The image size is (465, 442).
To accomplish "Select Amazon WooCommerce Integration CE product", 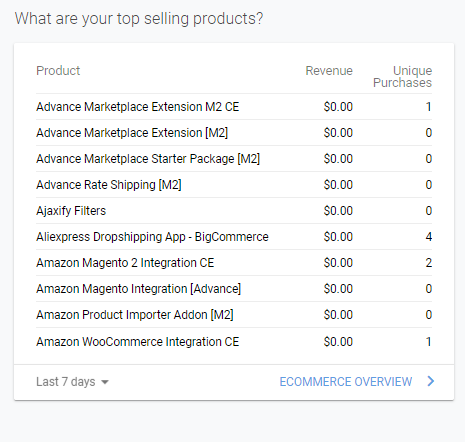I will pyautogui.click(x=138, y=342).
